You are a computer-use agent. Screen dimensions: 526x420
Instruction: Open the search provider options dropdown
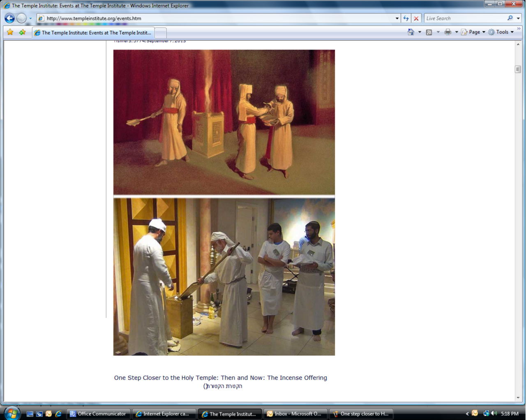[x=518, y=18]
